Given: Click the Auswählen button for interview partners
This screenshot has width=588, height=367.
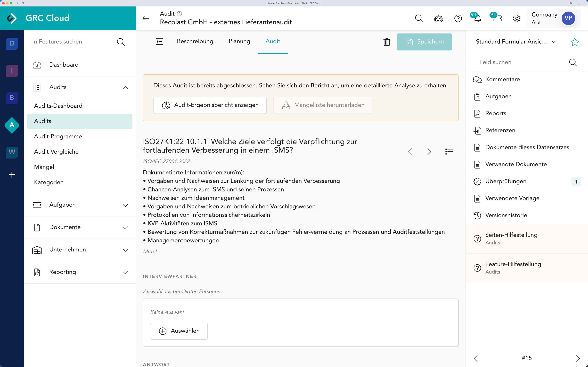Looking at the screenshot, I should pyautogui.click(x=179, y=331).
